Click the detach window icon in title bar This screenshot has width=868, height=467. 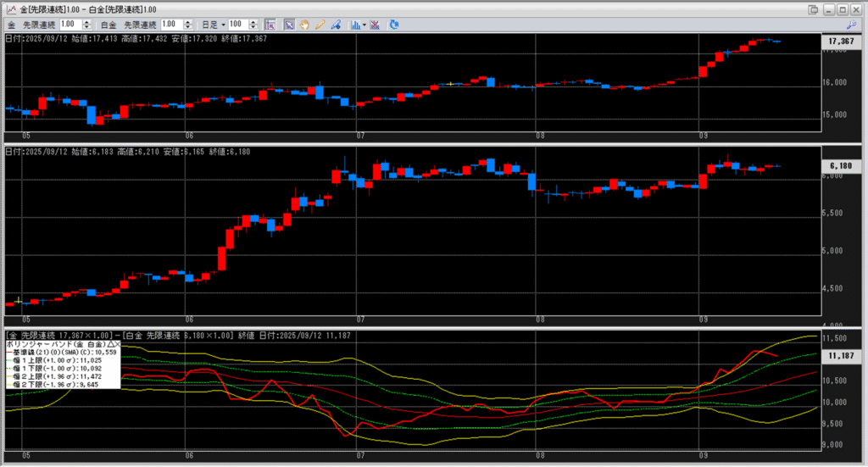[x=814, y=8]
